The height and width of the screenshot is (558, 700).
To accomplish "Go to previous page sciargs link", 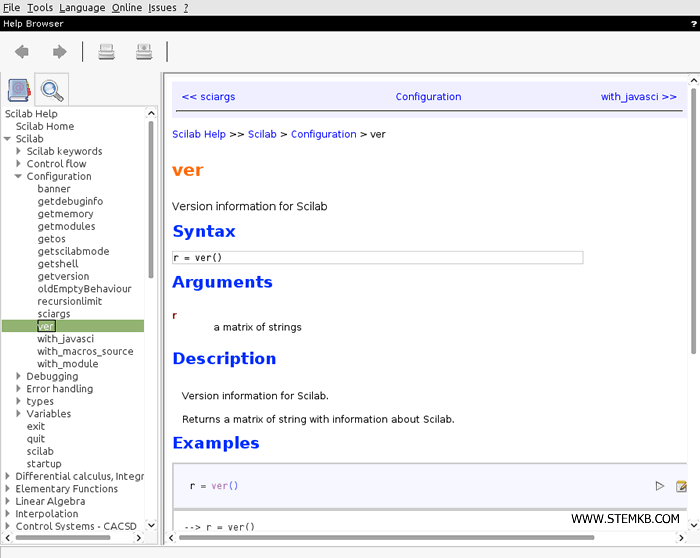I will (x=208, y=97).
